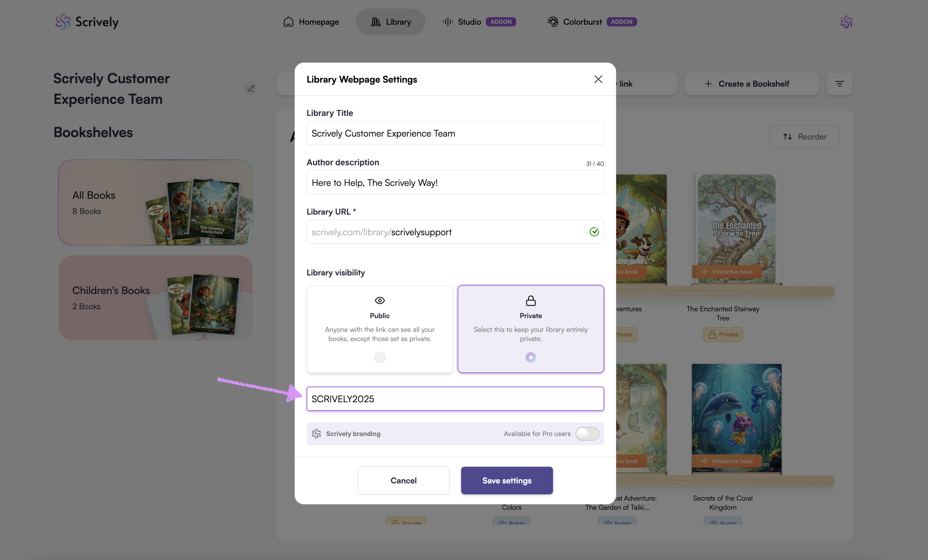928x560 pixels.
Task: Select the Public visibility radio button
Action: tap(380, 357)
